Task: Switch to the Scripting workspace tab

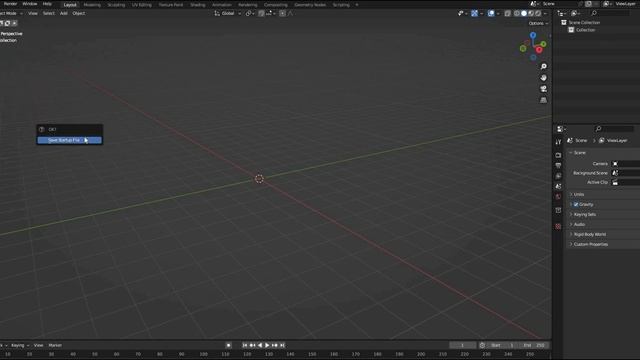Action: tap(341, 5)
